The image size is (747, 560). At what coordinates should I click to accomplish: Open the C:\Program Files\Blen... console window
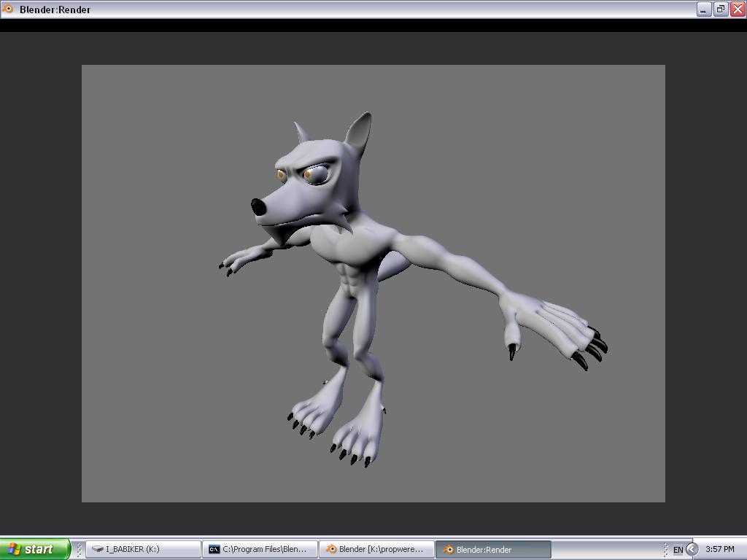tap(260, 549)
